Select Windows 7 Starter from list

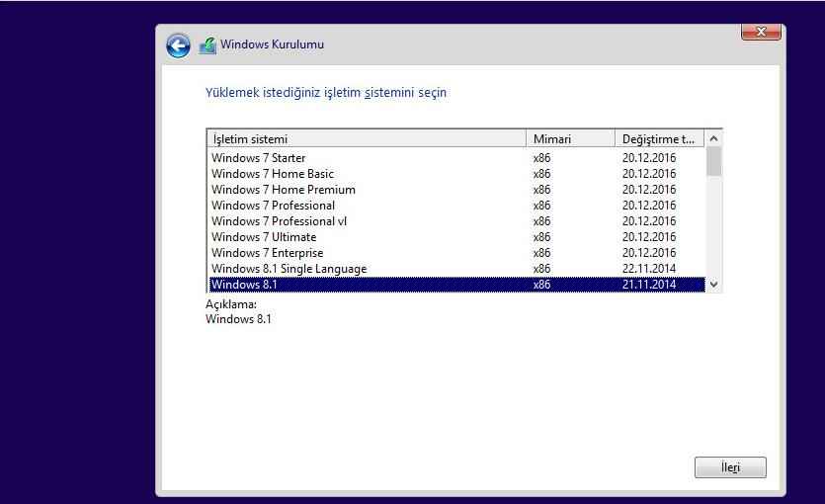tap(259, 158)
